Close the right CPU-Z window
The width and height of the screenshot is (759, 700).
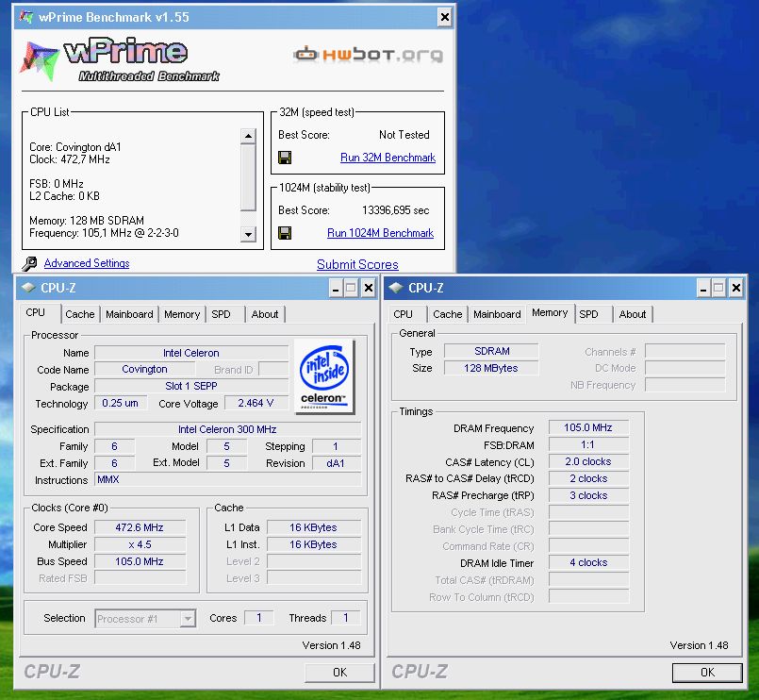pos(736,289)
